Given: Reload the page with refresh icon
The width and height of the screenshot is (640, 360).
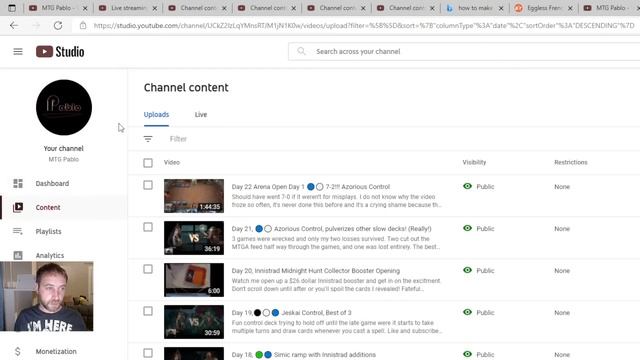Looking at the screenshot, I should pos(58,25).
